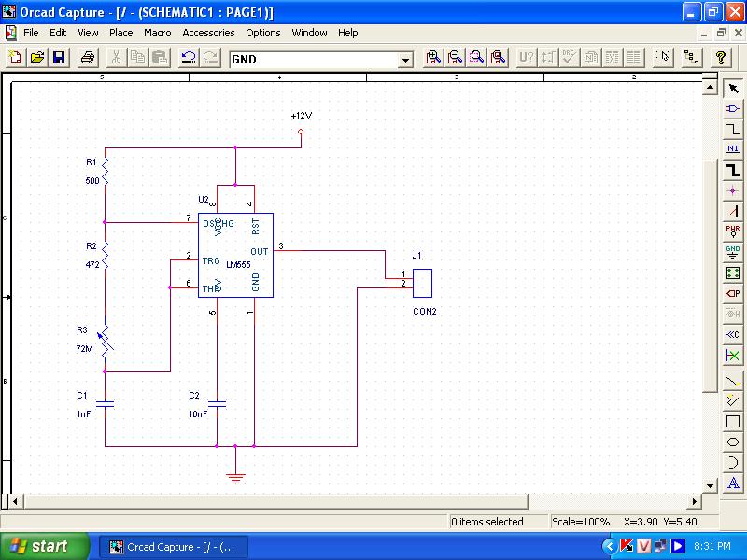This screenshot has width=747, height=560.
Task: Select the Place Wire tool
Action: (733, 129)
